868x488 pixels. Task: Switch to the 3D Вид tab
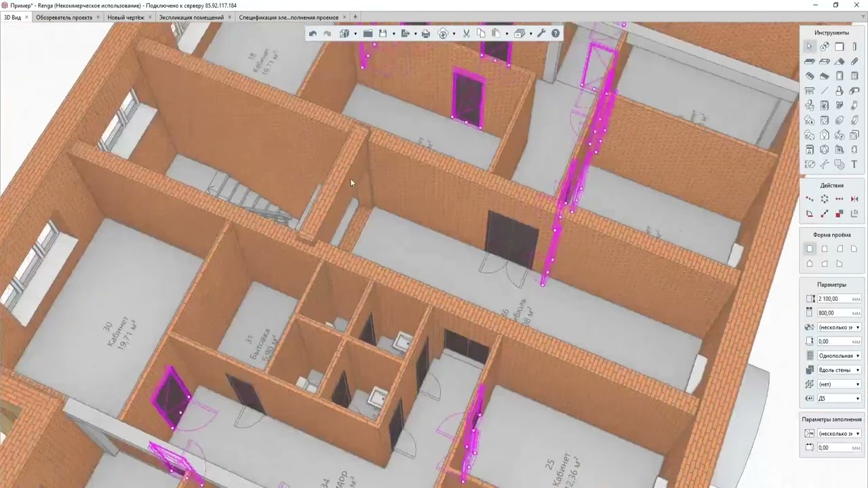click(x=12, y=17)
